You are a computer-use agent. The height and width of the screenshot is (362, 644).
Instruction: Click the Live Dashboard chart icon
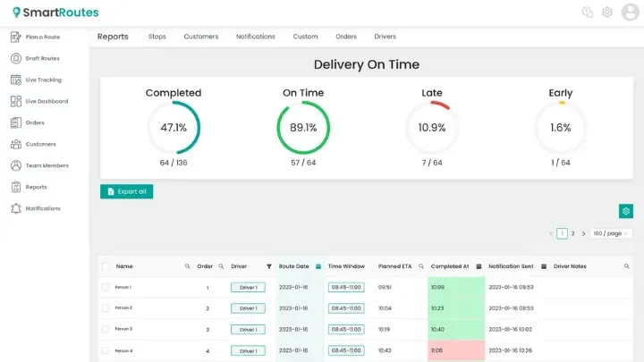pyautogui.click(x=16, y=101)
